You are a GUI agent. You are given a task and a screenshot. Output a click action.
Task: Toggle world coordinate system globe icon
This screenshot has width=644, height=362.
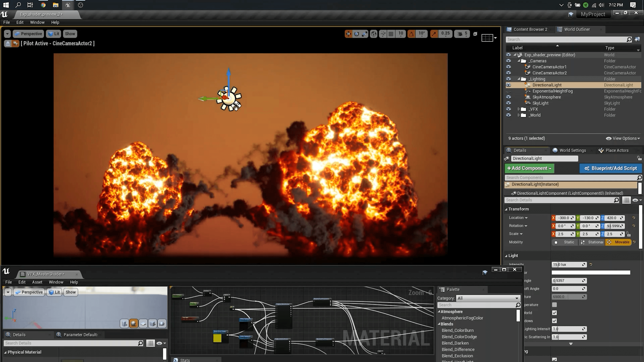coord(373,34)
